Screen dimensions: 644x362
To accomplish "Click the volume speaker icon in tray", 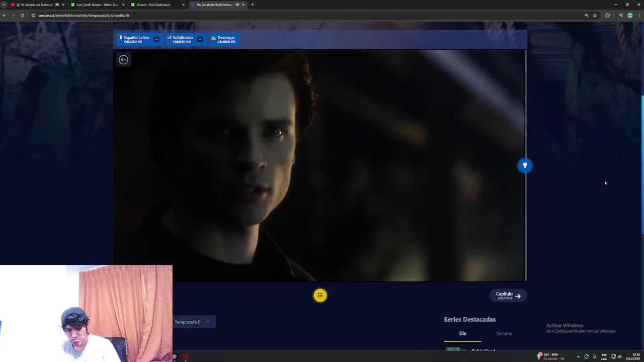I will click(619, 356).
